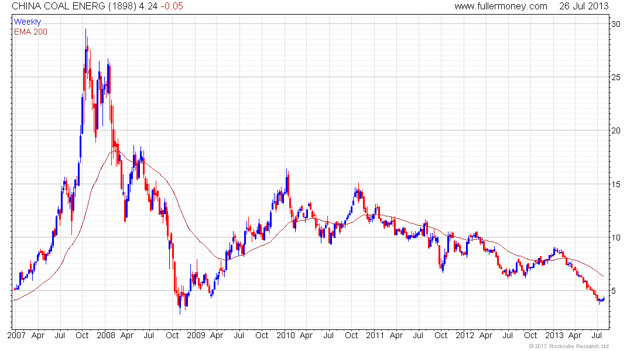The image size is (644, 351).
Task: Click the 5 value on price axis
Action: (x=614, y=291)
